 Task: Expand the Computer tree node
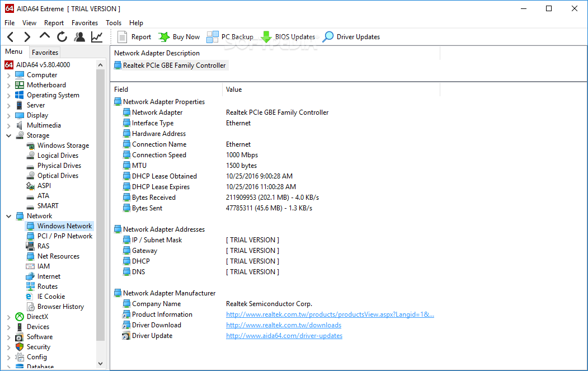pos(8,76)
